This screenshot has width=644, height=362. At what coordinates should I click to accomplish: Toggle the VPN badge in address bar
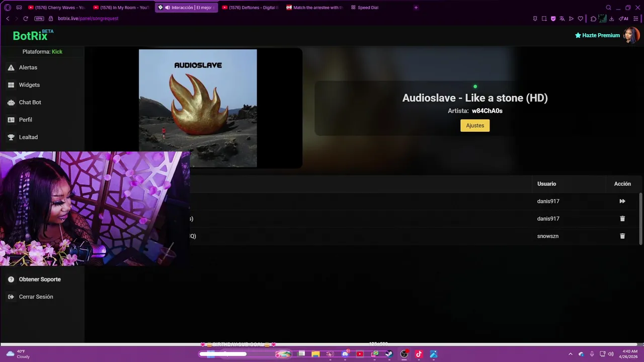coord(39,19)
